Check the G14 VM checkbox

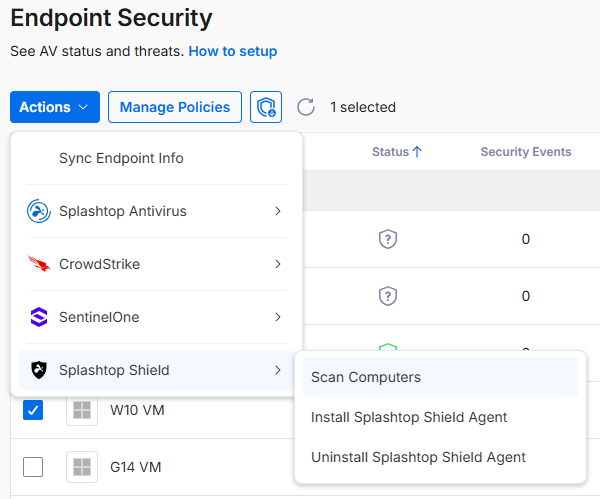point(33,467)
